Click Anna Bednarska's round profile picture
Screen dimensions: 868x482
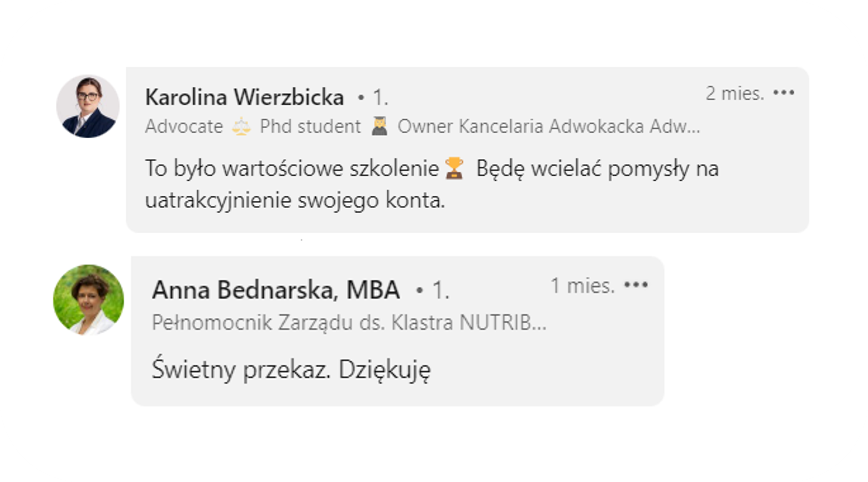89,300
